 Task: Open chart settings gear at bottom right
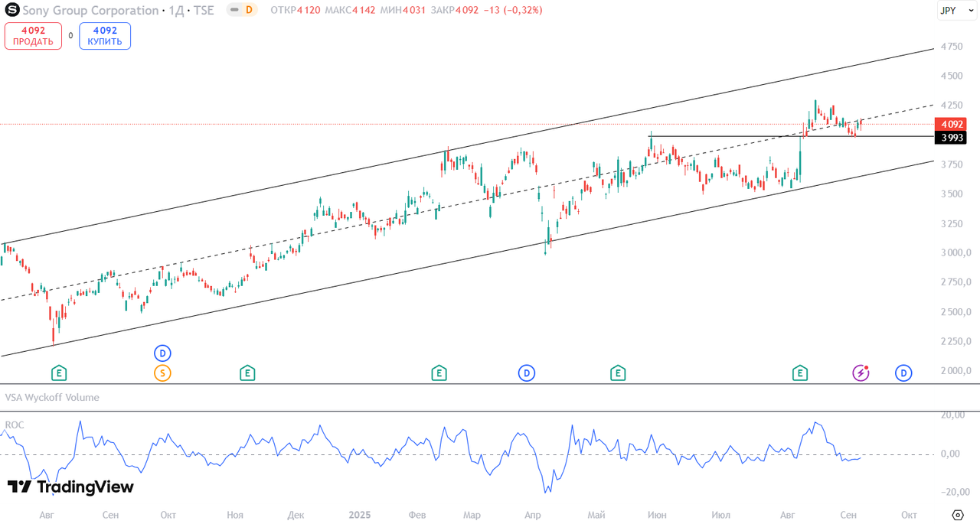(957, 515)
